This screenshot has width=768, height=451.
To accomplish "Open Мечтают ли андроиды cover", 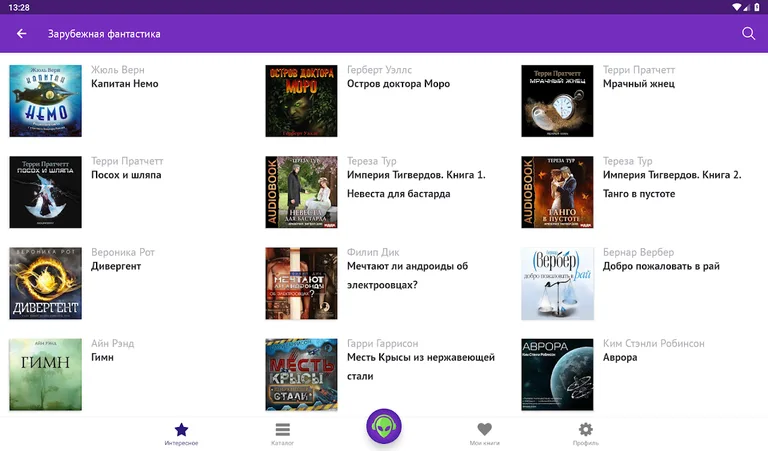I will click(301, 283).
